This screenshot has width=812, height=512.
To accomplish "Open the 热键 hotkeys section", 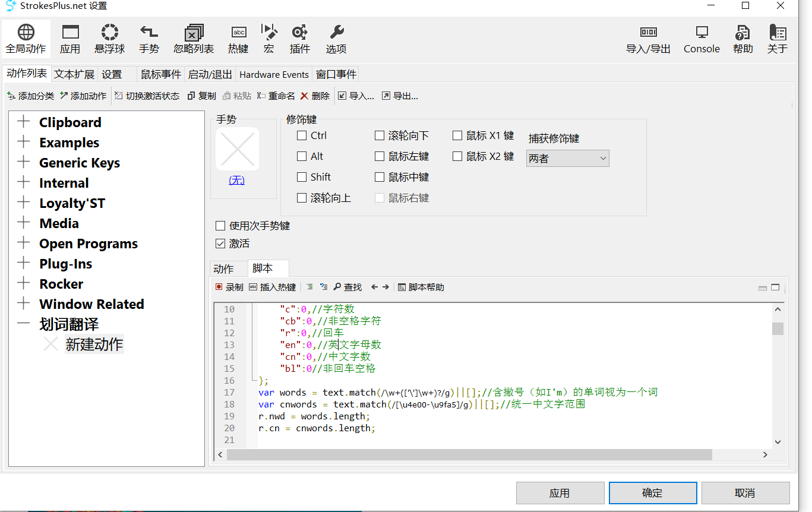I will tap(238, 40).
